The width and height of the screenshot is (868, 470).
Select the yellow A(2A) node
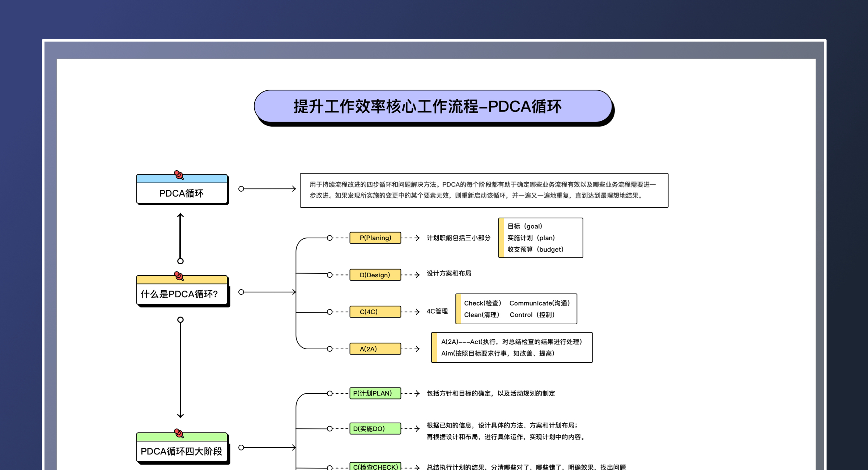click(375, 349)
